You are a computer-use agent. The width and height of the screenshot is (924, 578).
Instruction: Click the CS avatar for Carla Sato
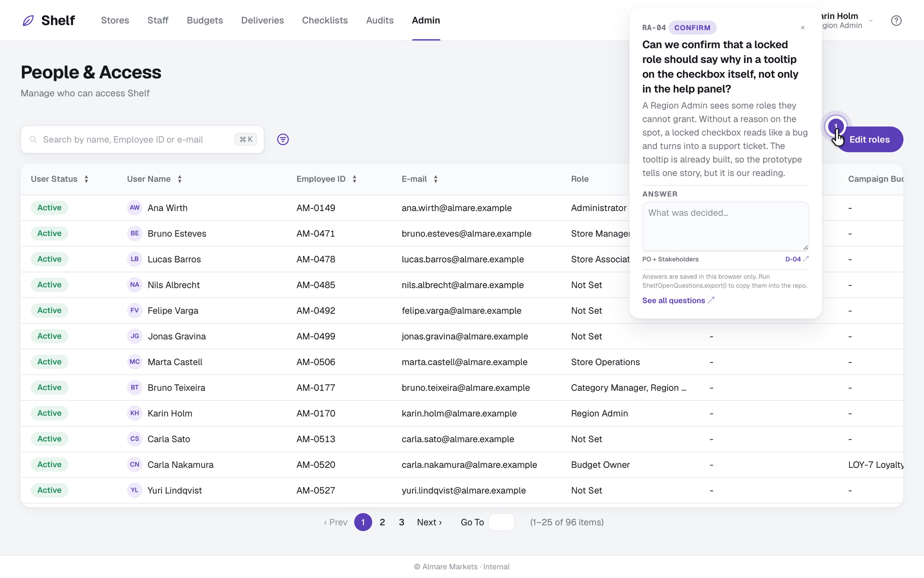tap(134, 439)
